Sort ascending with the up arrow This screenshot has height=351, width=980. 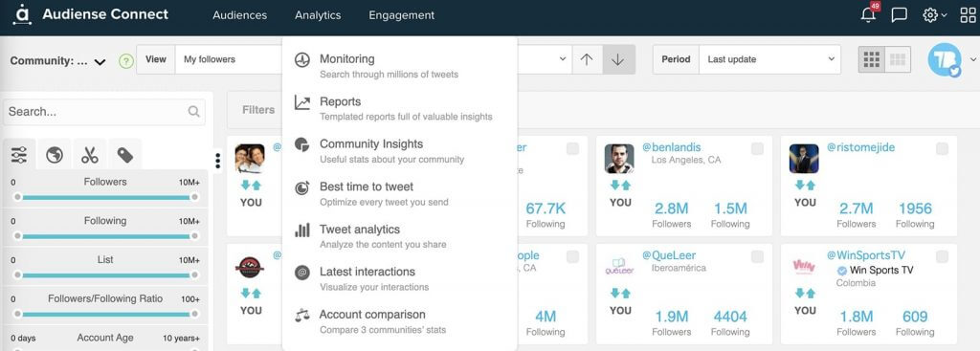pos(587,59)
